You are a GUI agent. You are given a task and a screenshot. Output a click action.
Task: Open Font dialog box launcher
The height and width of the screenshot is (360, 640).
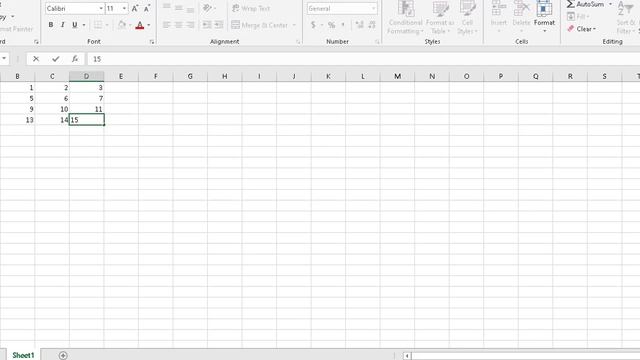152,42
